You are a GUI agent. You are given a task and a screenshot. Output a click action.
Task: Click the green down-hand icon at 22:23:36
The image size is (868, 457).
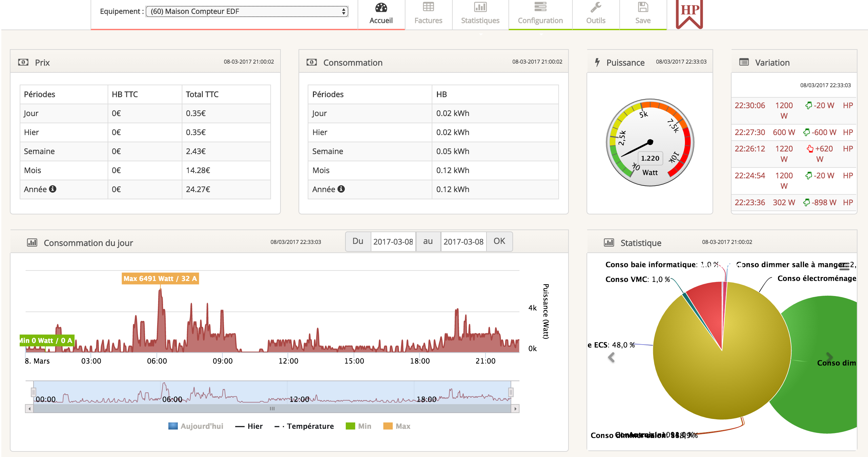[x=806, y=202]
